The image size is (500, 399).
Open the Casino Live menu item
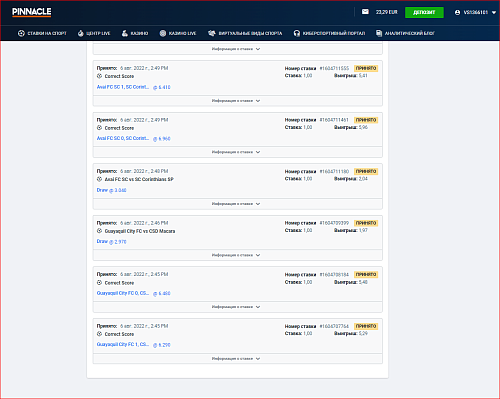click(x=178, y=33)
